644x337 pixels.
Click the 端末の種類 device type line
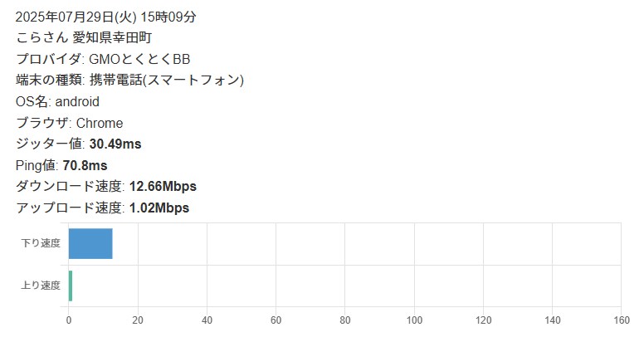coord(129,81)
